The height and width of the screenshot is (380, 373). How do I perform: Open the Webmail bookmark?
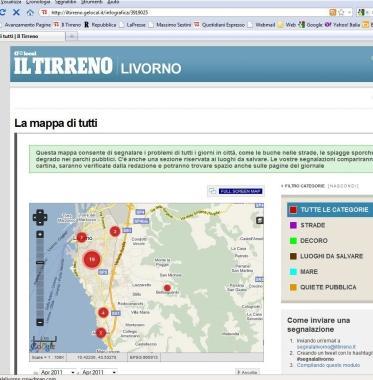(261, 25)
